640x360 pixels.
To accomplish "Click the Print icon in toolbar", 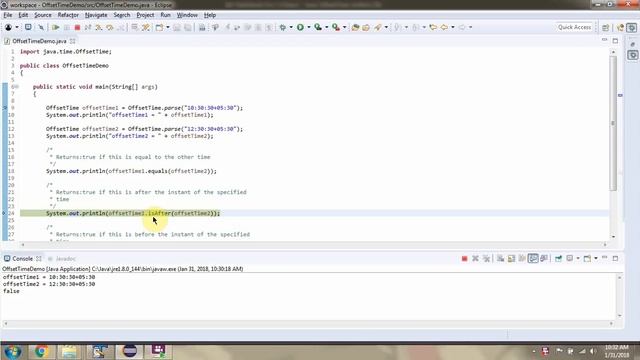I will coord(202,27).
